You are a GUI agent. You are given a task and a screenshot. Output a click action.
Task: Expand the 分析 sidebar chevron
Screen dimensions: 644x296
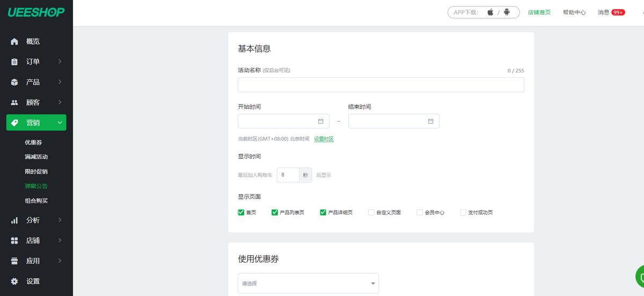click(x=60, y=220)
